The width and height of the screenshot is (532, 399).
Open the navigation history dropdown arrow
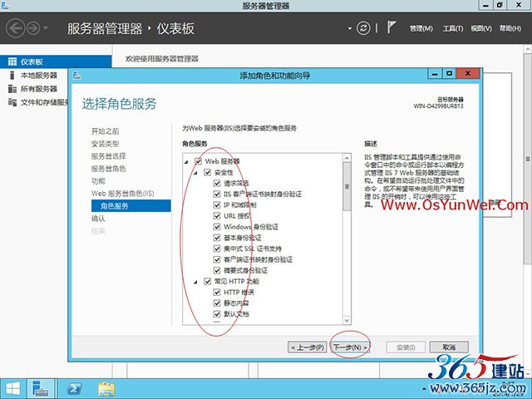pyautogui.click(x=46, y=28)
